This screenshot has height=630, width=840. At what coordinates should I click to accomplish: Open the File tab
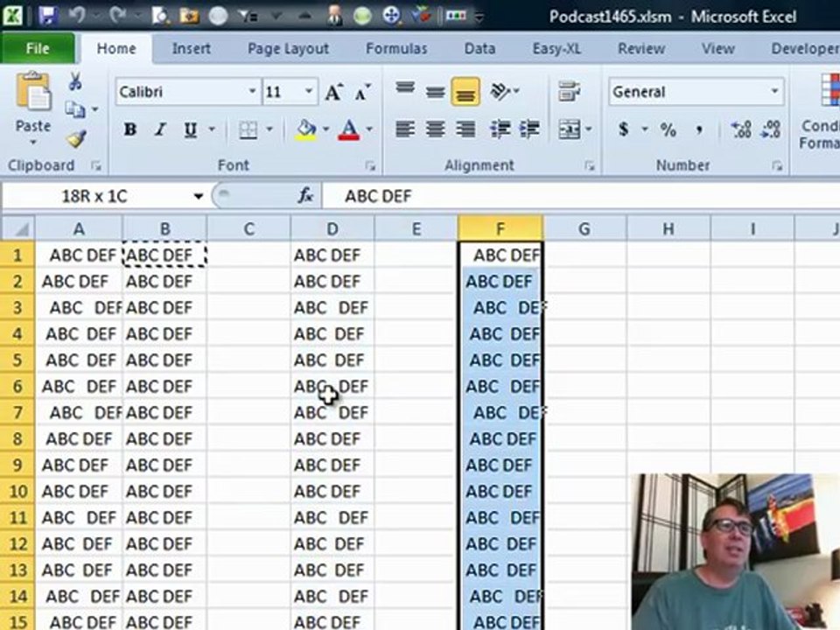point(38,49)
